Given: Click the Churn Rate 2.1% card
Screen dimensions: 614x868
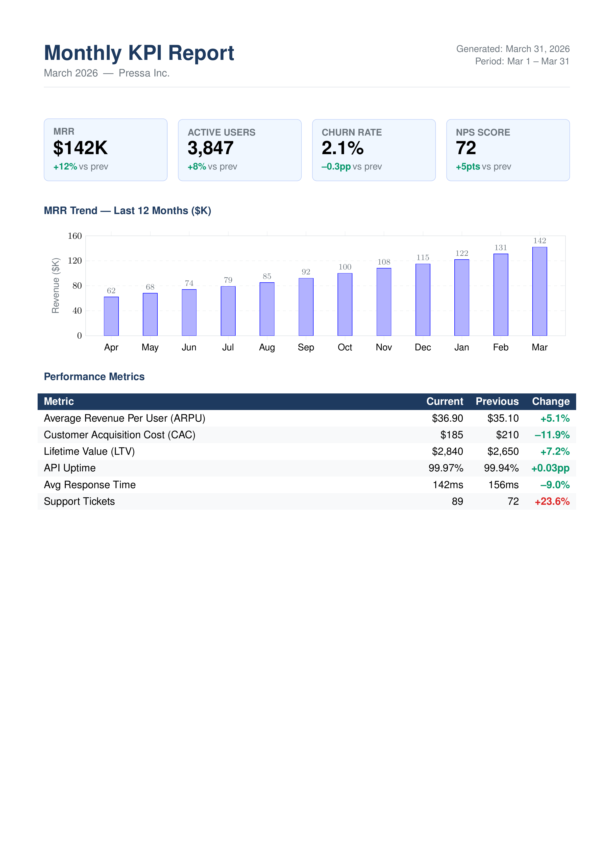Looking at the screenshot, I should pyautogui.click(x=374, y=150).
